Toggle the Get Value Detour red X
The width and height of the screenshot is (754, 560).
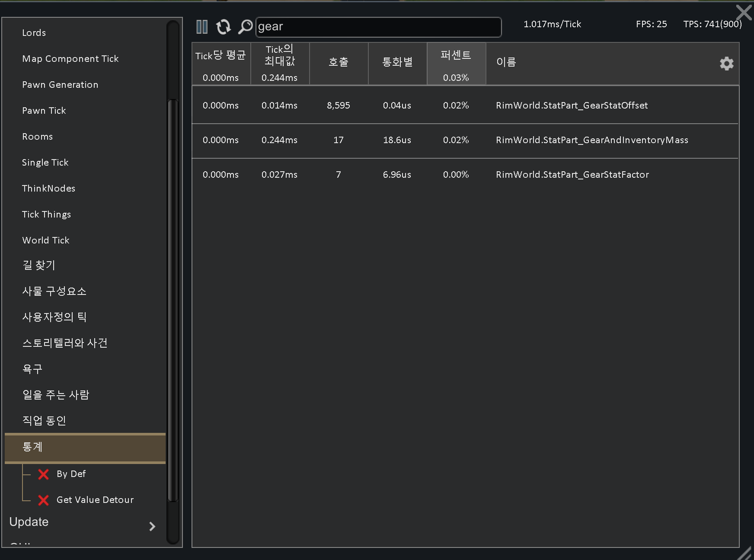click(43, 500)
